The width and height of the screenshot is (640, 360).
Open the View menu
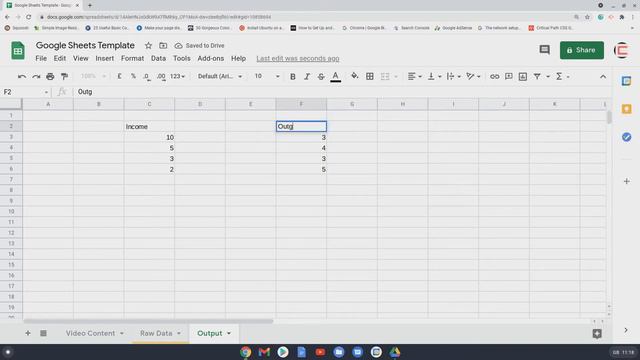(x=80, y=58)
